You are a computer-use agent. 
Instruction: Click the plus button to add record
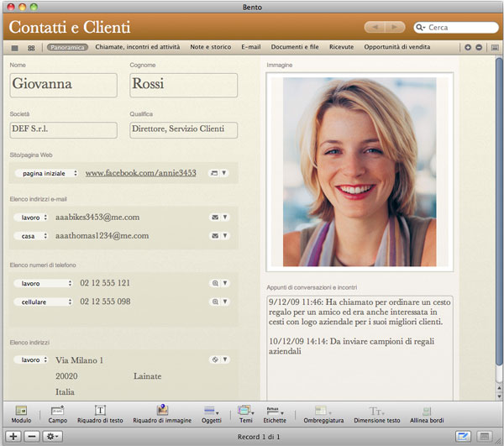13,437
